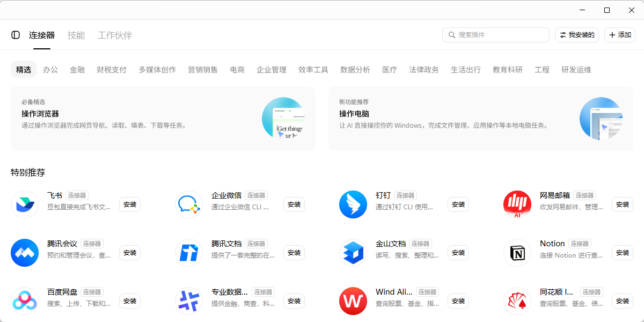This screenshot has width=644, height=322.
Task: Open the 钉钉 connector icon
Action: point(353,204)
